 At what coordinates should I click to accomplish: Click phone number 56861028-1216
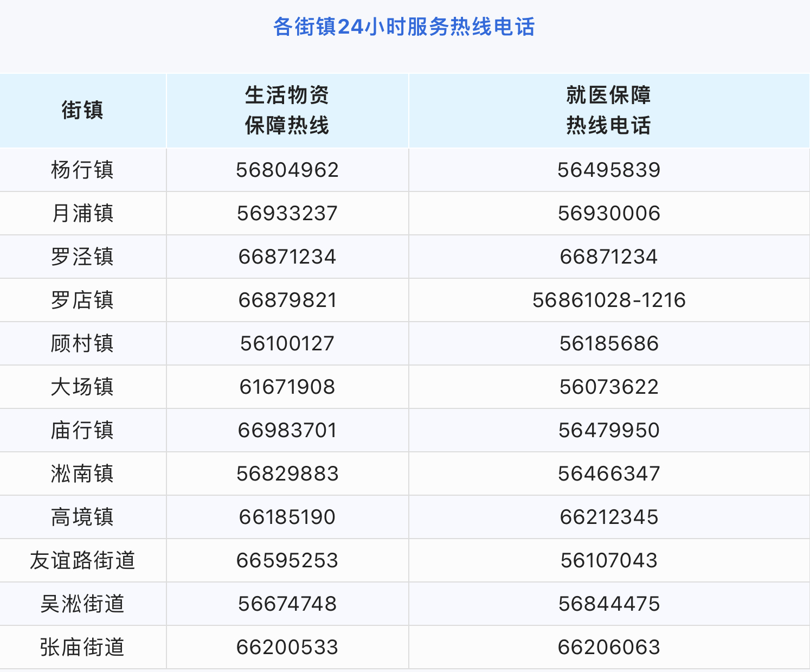coord(609,300)
